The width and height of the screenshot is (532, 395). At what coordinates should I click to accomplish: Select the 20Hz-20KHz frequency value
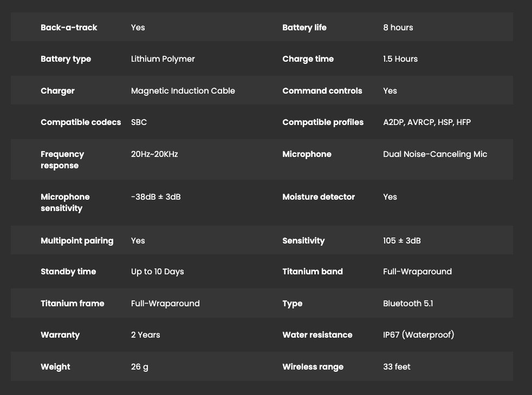click(154, 154)
